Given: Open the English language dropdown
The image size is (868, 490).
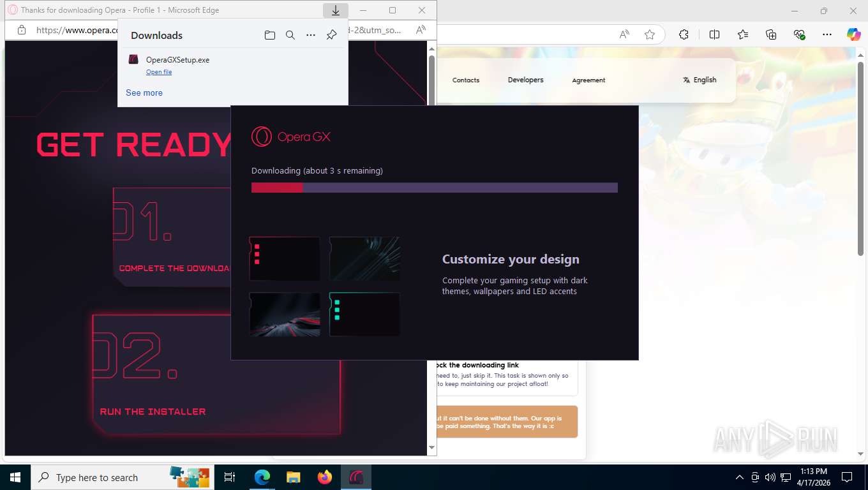Looking at the screenshot, I should [700, 80].
